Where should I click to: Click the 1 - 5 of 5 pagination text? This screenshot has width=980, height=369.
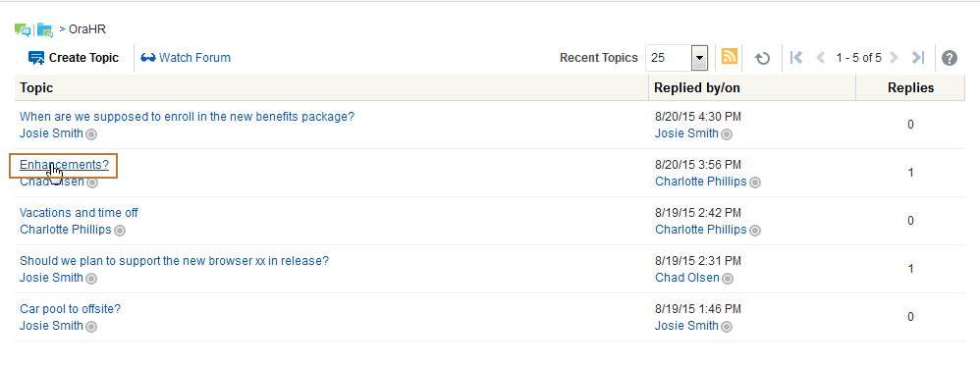click(x=859, y=58)
